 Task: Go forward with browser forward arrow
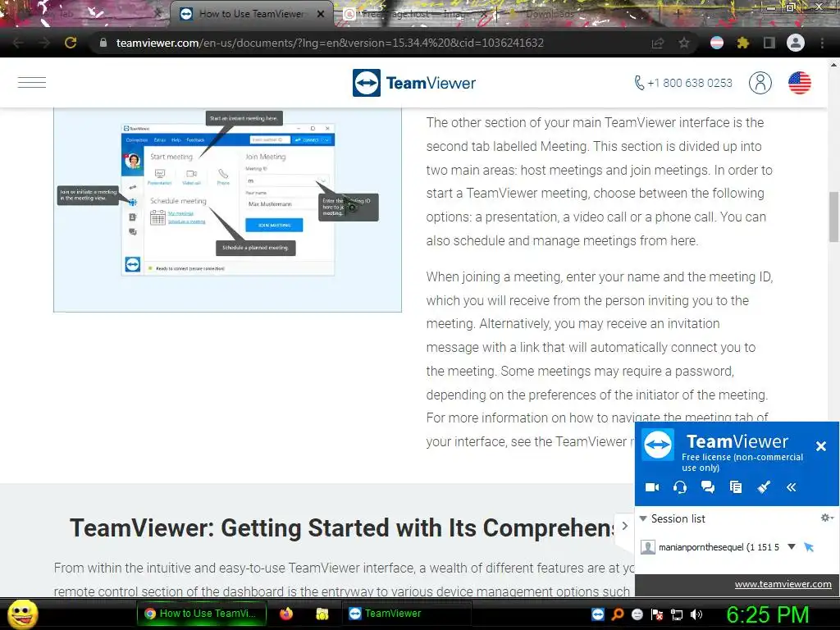point(44,43)
